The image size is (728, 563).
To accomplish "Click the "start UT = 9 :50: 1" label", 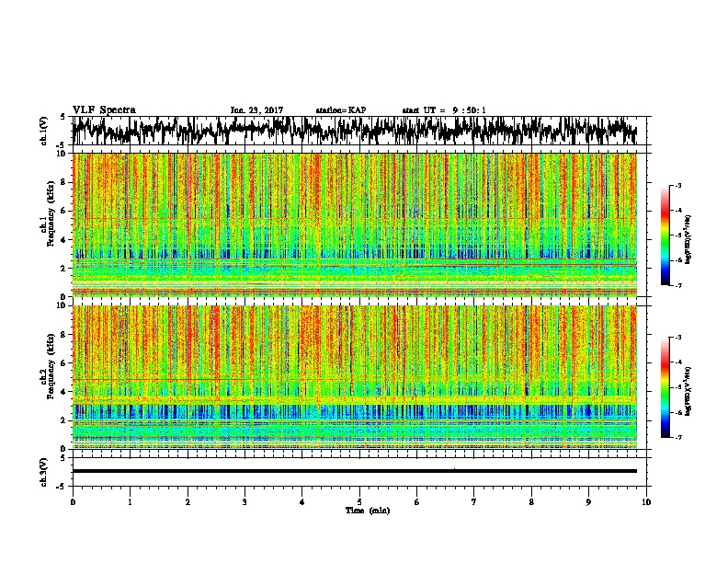I will click(x=444, y=110).
